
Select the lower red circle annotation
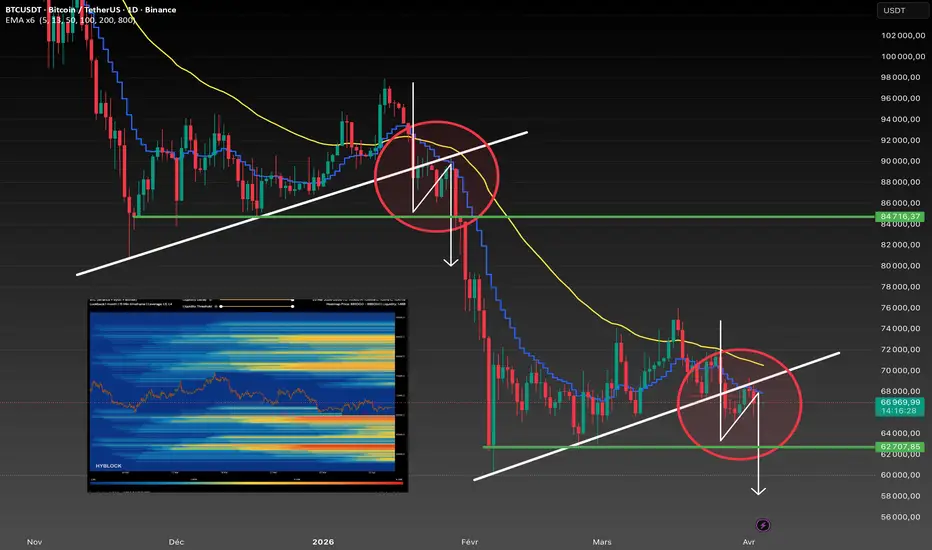pos(739,404)
